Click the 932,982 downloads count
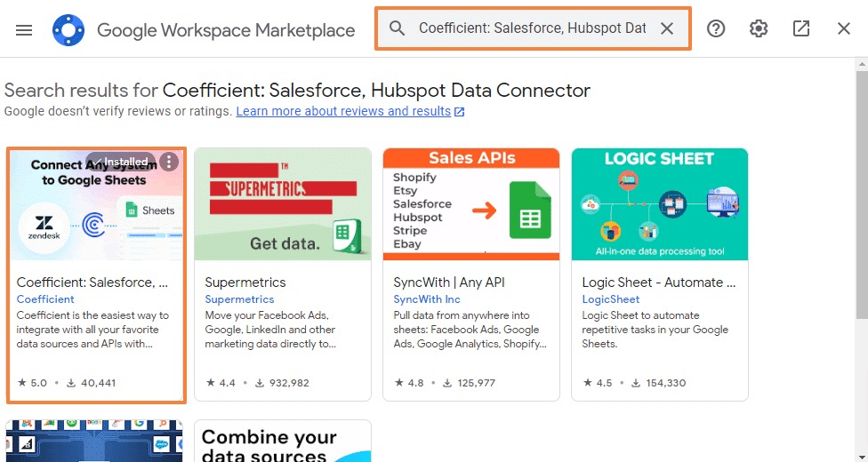The width and height of the screenshot is (868, 462). tap(282, 383)
